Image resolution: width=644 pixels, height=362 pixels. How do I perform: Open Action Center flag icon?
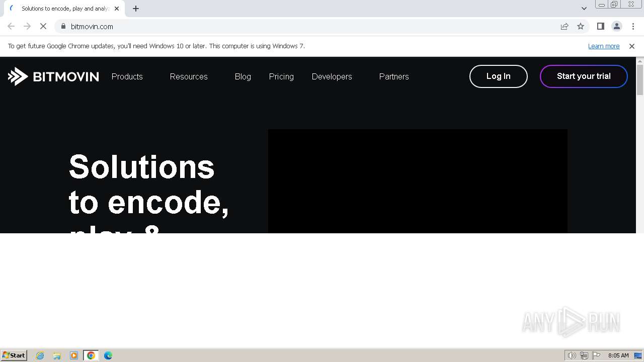coord(596,355)
